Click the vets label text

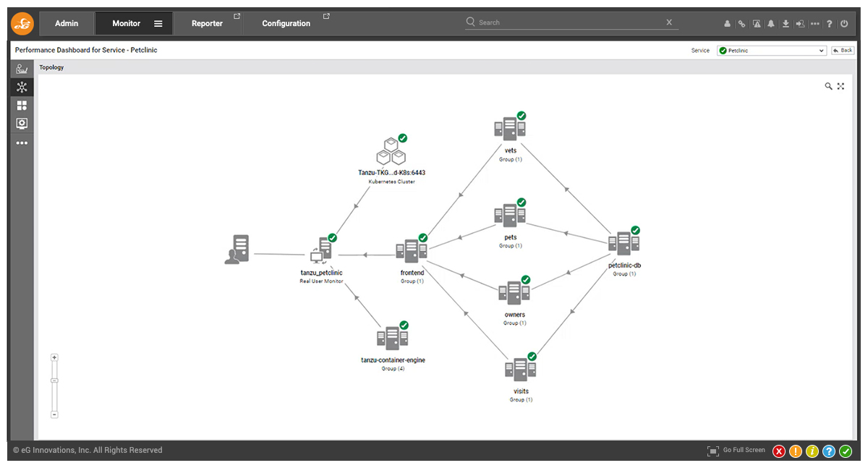click(511, 150)
